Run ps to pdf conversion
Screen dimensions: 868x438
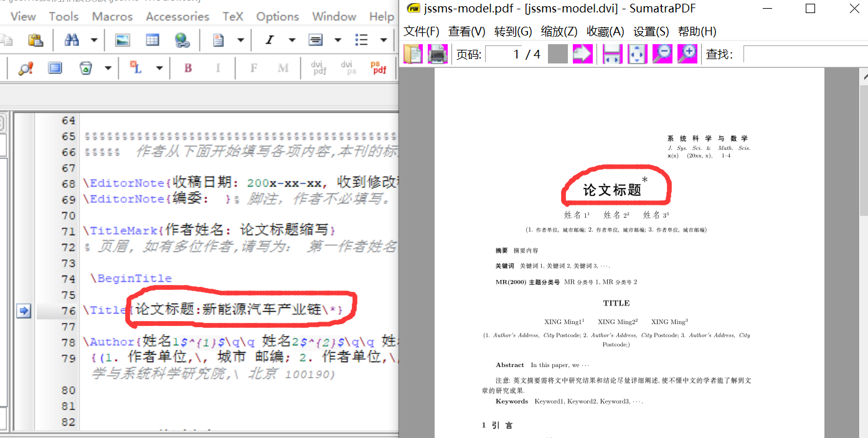[378, 68]
